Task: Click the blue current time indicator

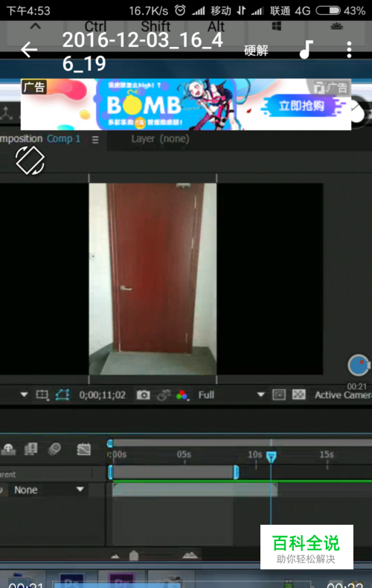Action: coord(271,457)
